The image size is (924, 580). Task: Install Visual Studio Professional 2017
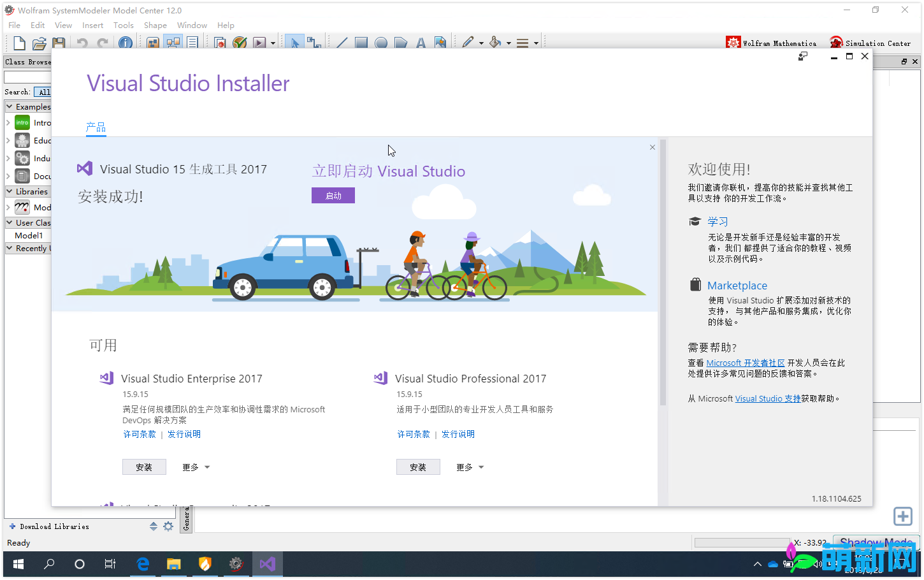pyautogui.click(x=418, y=467)
